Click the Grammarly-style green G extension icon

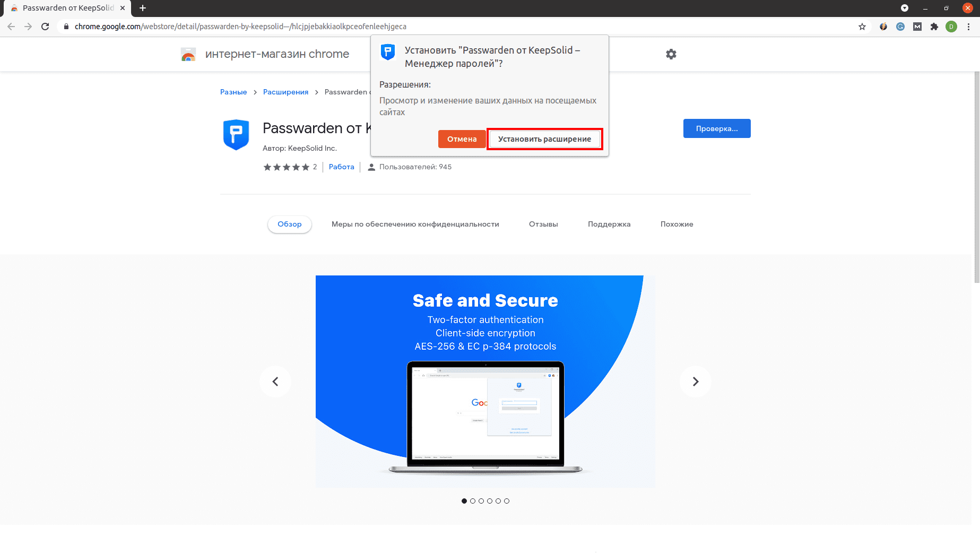click(900, 27)
